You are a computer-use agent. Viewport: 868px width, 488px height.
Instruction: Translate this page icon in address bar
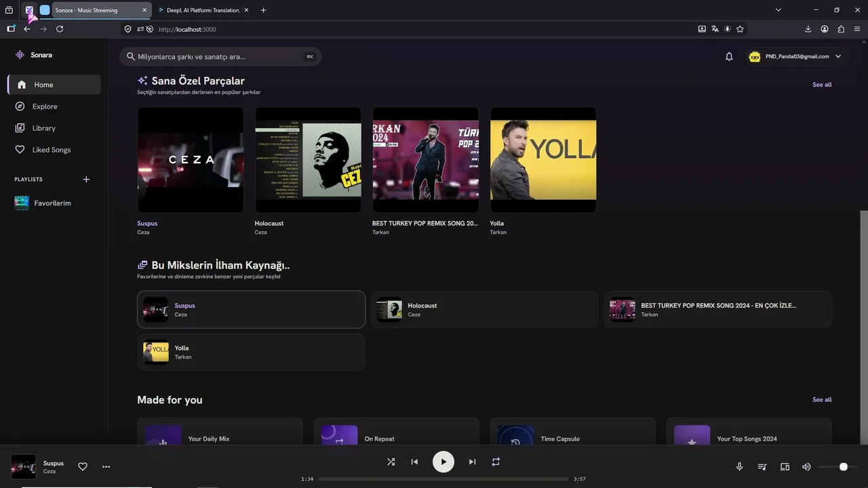click(x=715, y=29)
